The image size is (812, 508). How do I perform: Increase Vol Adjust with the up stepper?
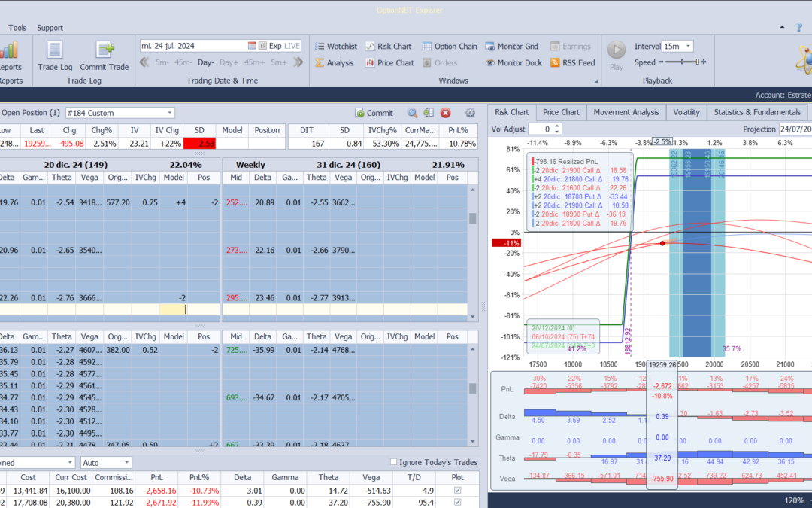(x=557, y=126)
